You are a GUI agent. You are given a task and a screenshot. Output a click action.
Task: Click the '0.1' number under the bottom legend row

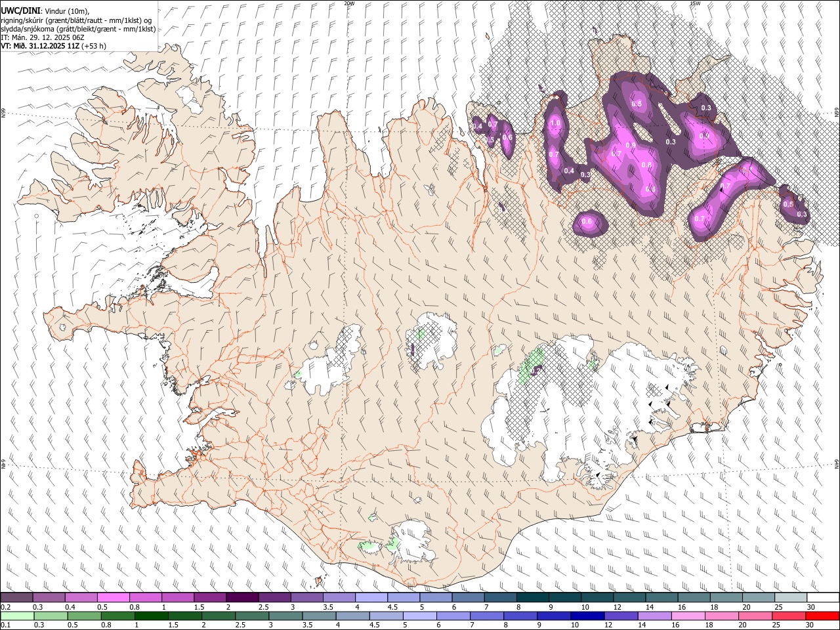click(x=5, y=625)
